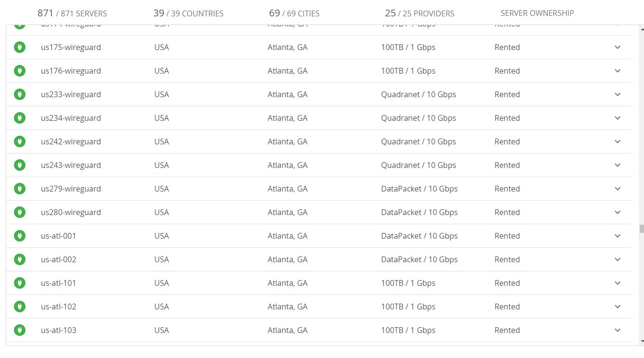Viewport: 644px width, 358px height.
Task: Click status icon for us-atl-001 server
Action: click(20, 236)
